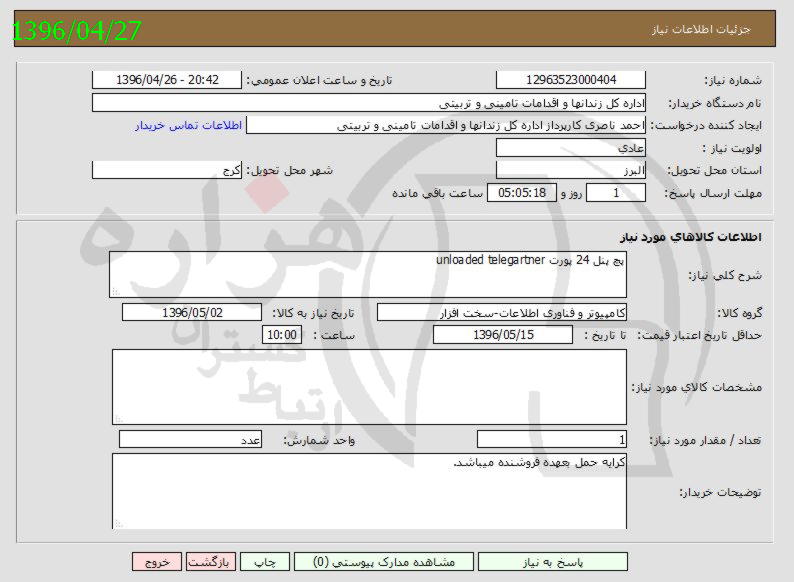Focus the empty مشخصات کالای مورد نیاز box
The width and height of the screenshot is (794, 582).
pos(368,386)
